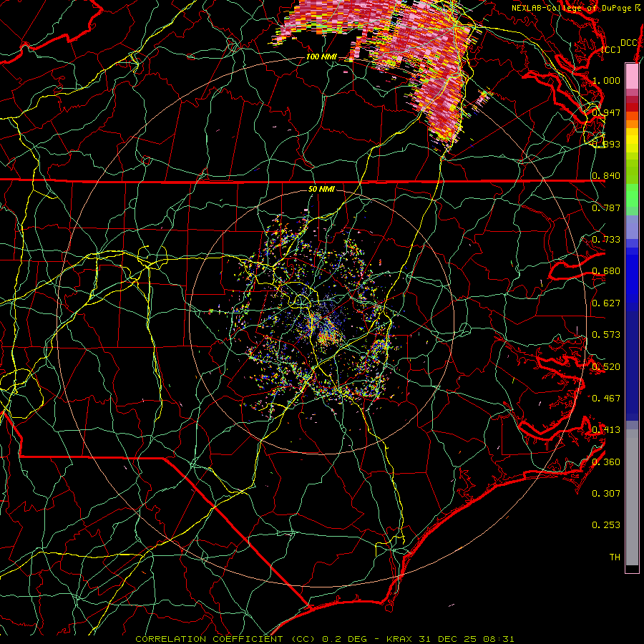Select the 1.000 value on the scale
Screen dimensions: 644x644
click(606, 80)
